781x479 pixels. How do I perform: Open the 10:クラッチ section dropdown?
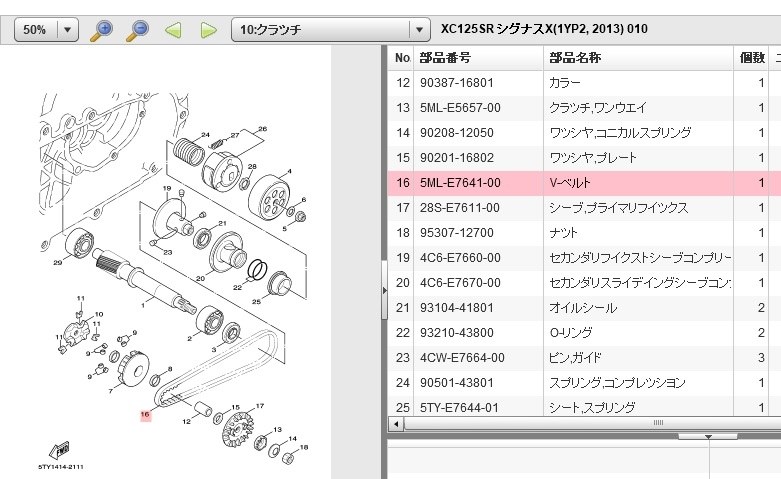click(330, 30)
